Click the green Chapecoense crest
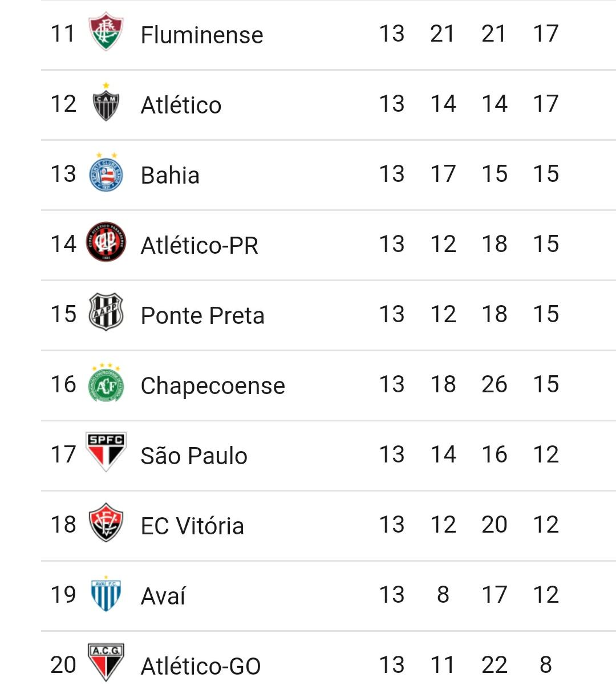 (x=106, y=383)
